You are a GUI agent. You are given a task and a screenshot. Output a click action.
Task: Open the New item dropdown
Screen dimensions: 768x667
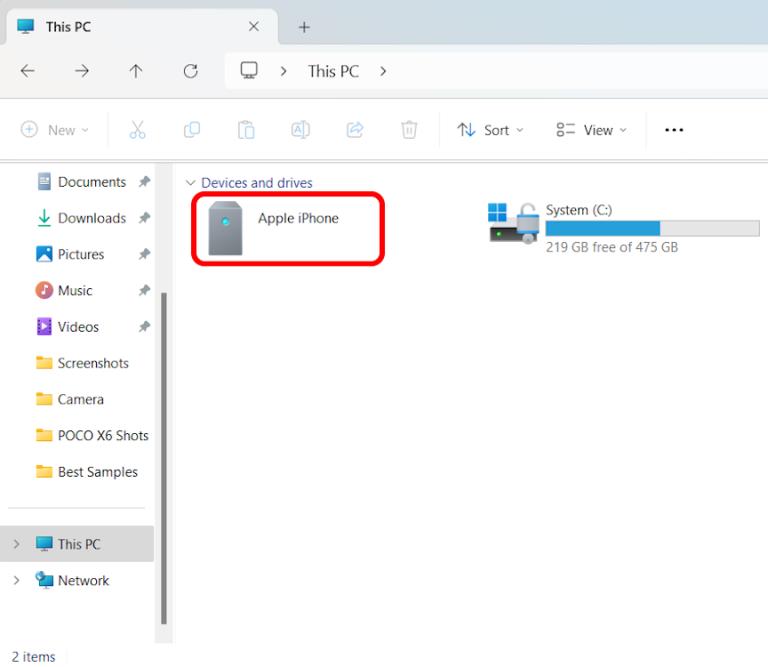tap(55, 130)
